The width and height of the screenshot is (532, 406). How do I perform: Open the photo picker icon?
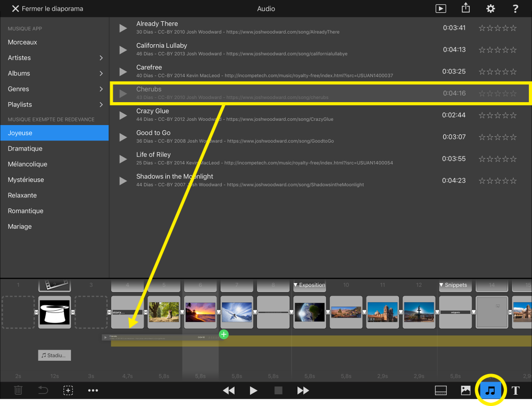tap(465, 391)
